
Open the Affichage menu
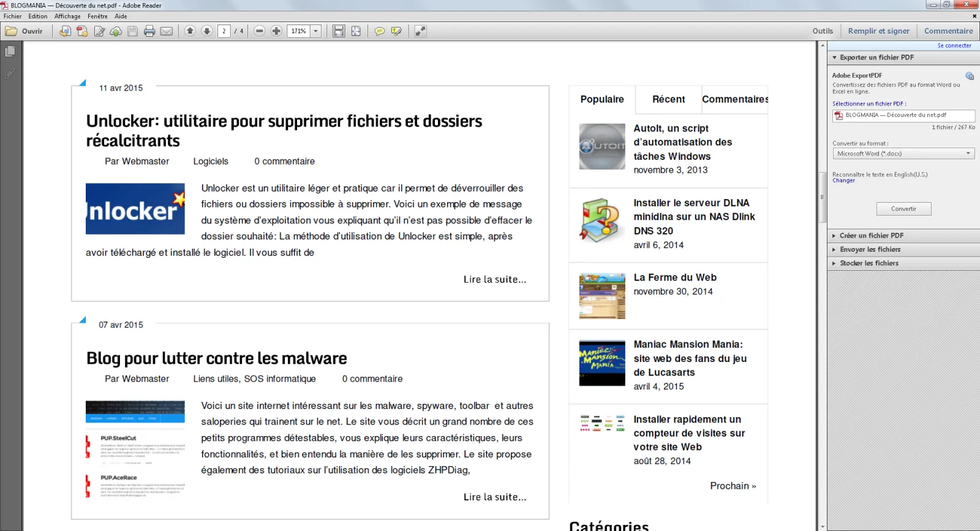coord(67,17)
